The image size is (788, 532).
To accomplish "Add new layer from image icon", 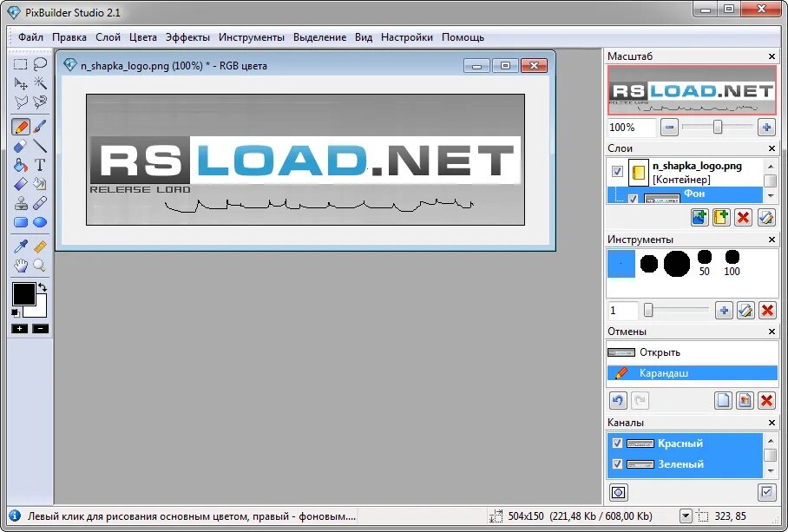I will 699,218.
